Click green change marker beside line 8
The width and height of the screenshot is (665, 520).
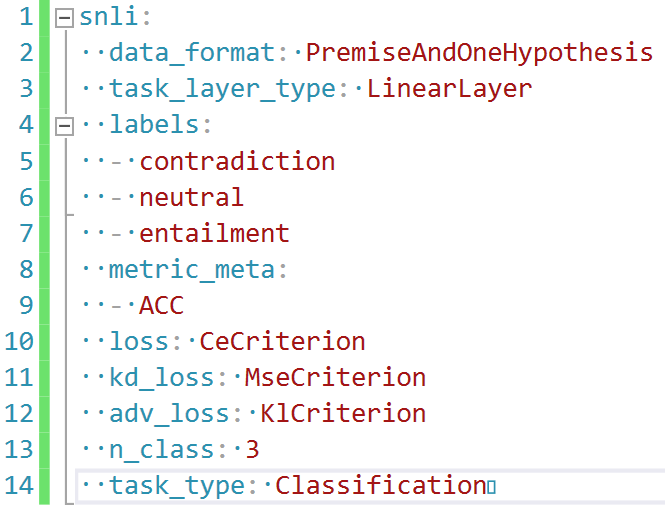[x=44, y=270]
